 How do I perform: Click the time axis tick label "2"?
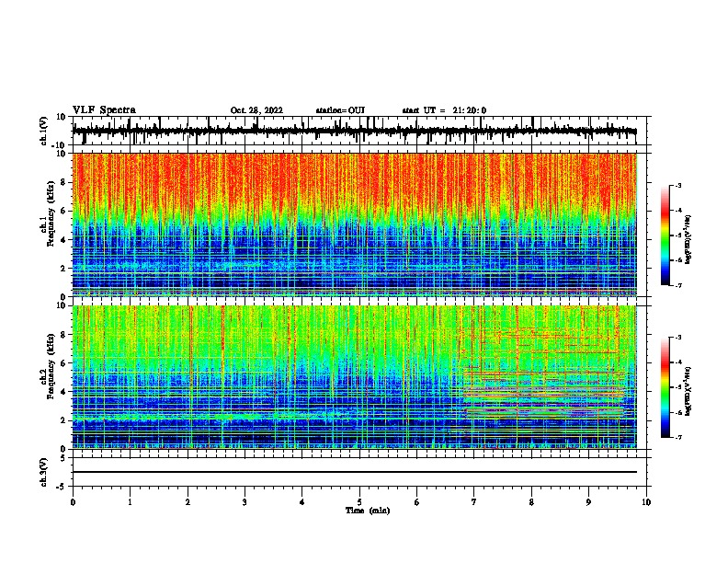click(x=188, y=502)
